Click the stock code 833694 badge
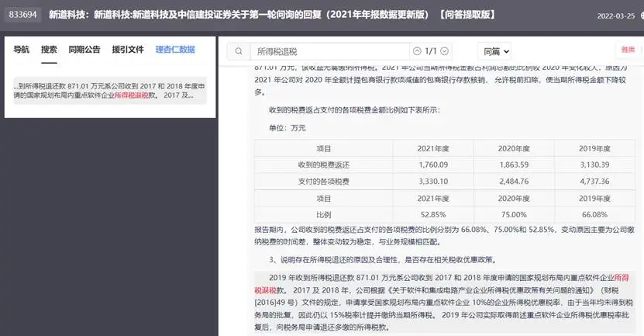This screenshot has height=336, width=644. (23, 15)
